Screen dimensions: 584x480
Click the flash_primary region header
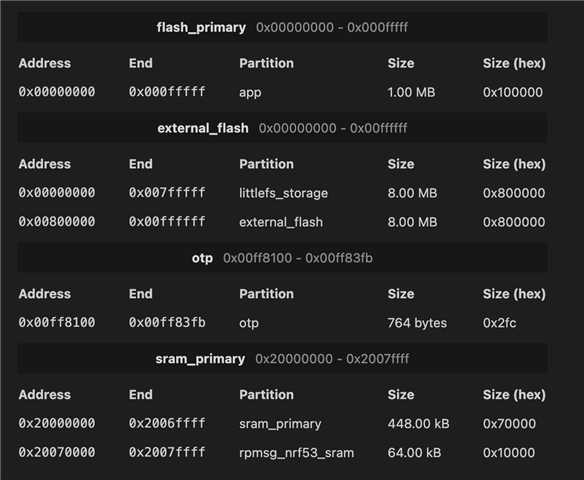[282, 27]
